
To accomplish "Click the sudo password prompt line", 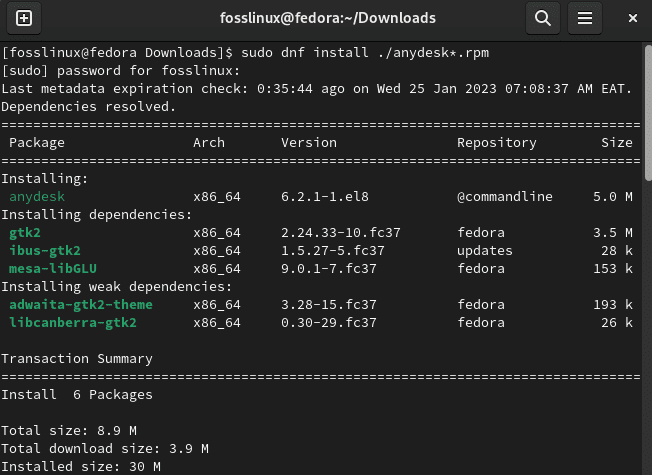I will [121, 71].
